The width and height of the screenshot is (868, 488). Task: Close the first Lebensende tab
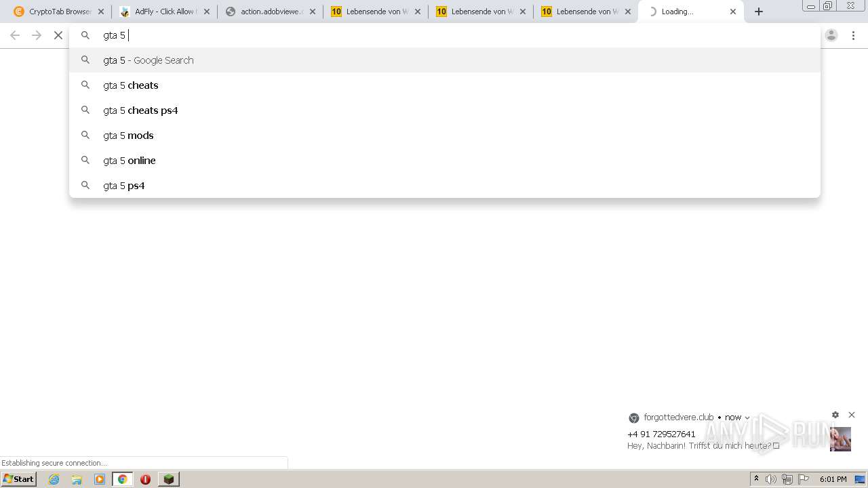pos(418,12)
